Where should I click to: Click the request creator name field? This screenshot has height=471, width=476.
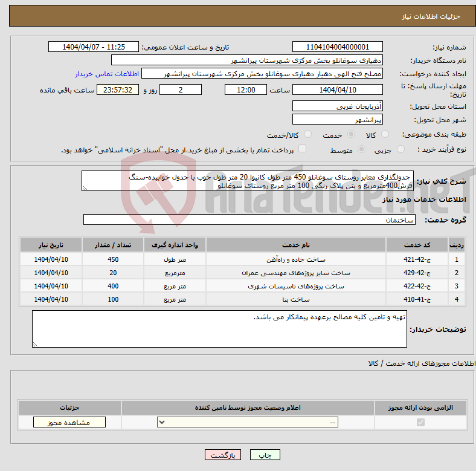pyautogui.click(x=262, y=74)
